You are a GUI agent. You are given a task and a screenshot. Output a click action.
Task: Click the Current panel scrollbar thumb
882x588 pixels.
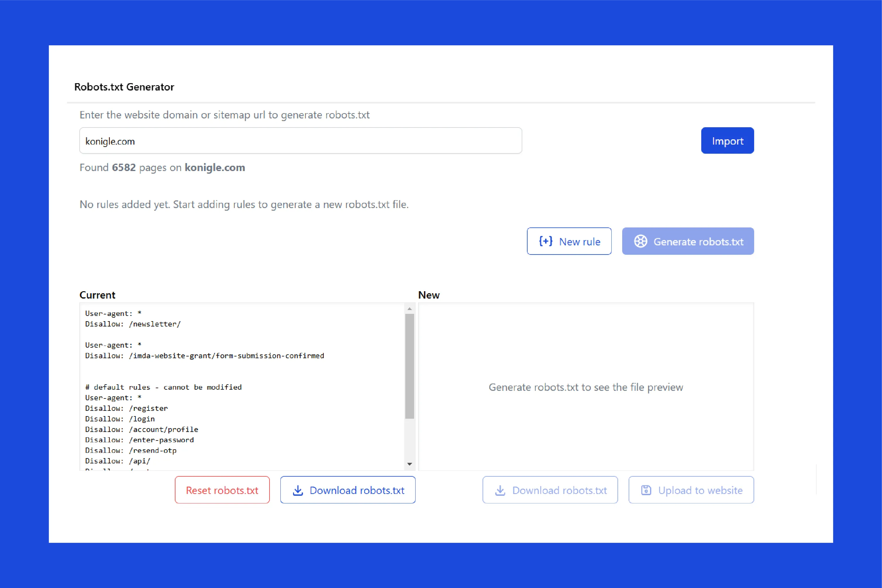409,366
